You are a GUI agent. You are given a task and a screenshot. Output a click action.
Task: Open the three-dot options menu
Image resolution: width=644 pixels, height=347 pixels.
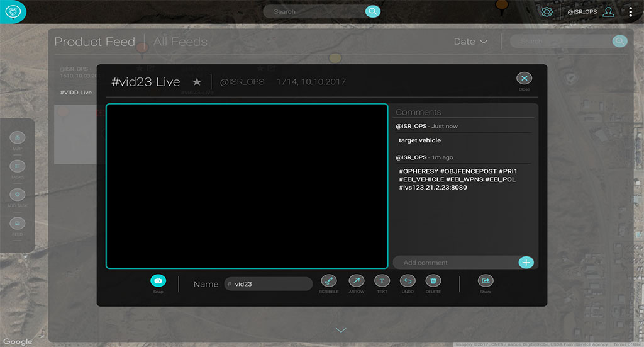click(x=631, y=11)
